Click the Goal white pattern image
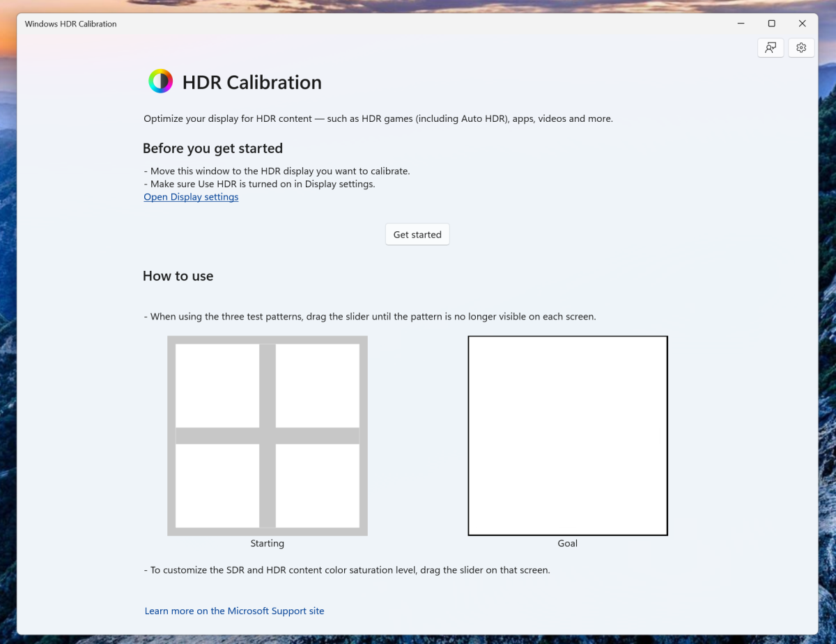Image resolution: width=836 pixels, height=644 pixels. [568, 436]
